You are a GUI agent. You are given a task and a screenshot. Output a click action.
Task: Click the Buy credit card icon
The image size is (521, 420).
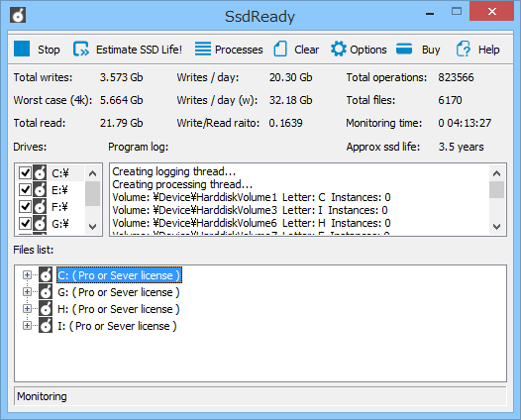[x=404, y=49]
